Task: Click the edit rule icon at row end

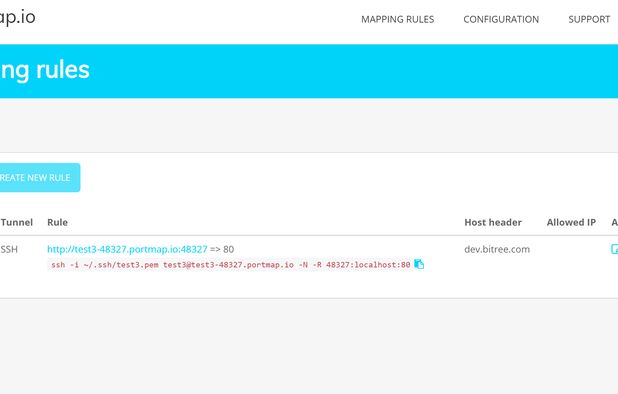Action: 614,249
